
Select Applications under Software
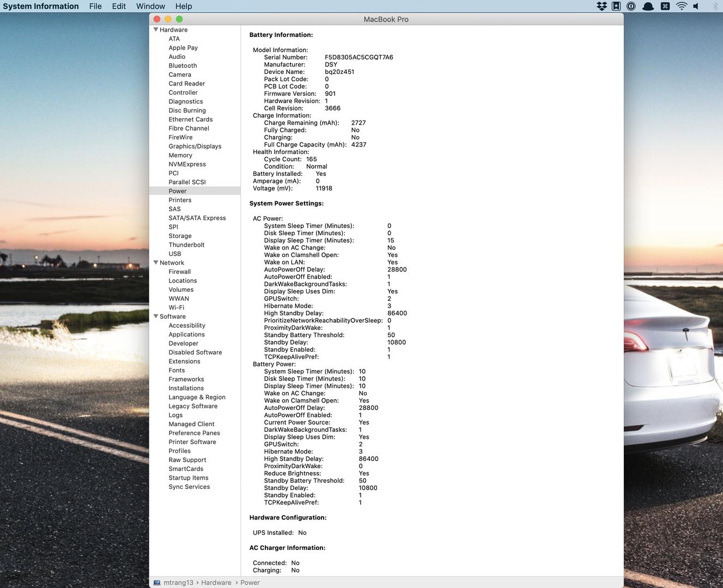[x=187, y=335]
